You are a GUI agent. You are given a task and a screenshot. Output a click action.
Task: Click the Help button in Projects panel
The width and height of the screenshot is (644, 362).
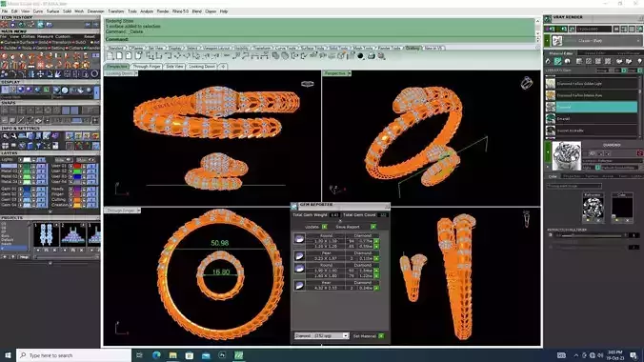tap(24, 257)
